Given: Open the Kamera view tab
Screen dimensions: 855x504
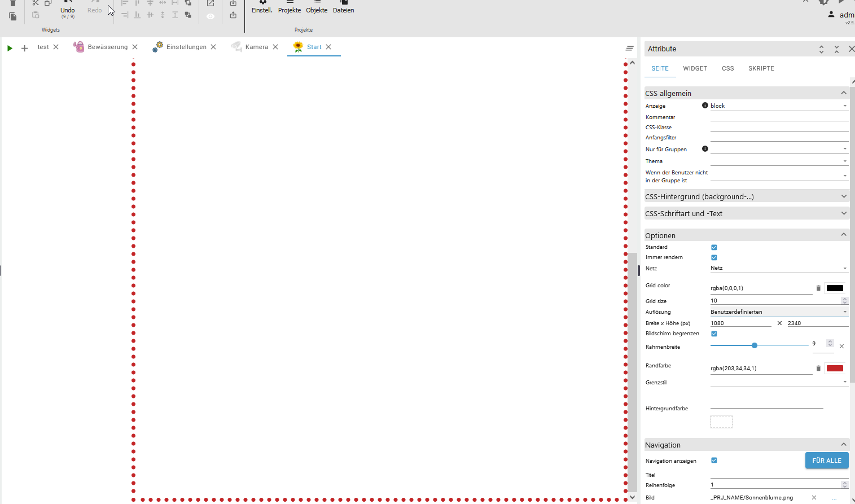Looking at the screenshot, I should click(x=256, y=47).
